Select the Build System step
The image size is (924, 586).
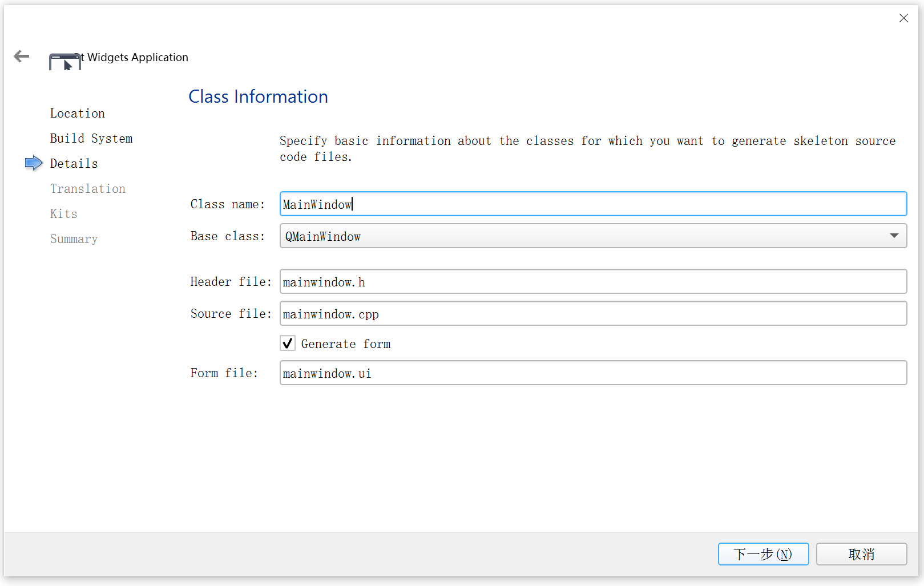tap(91, 139)
